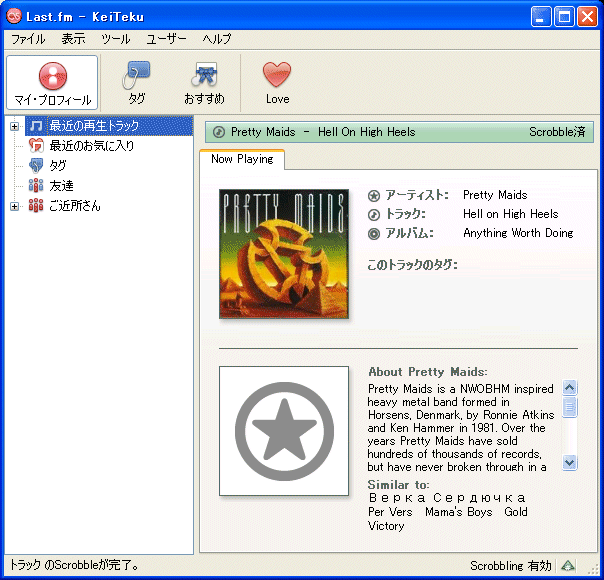
Task: Click the Scrobbling 有効 status text
Action: (x=511, y=566)
